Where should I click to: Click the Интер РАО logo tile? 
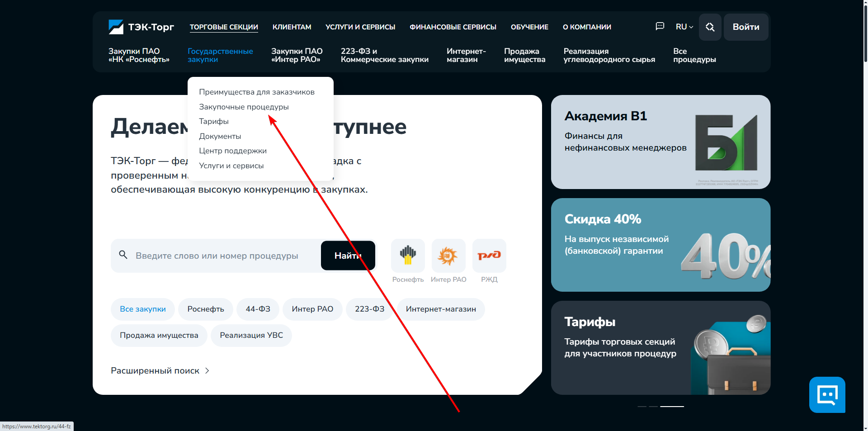tap(448, 255)
